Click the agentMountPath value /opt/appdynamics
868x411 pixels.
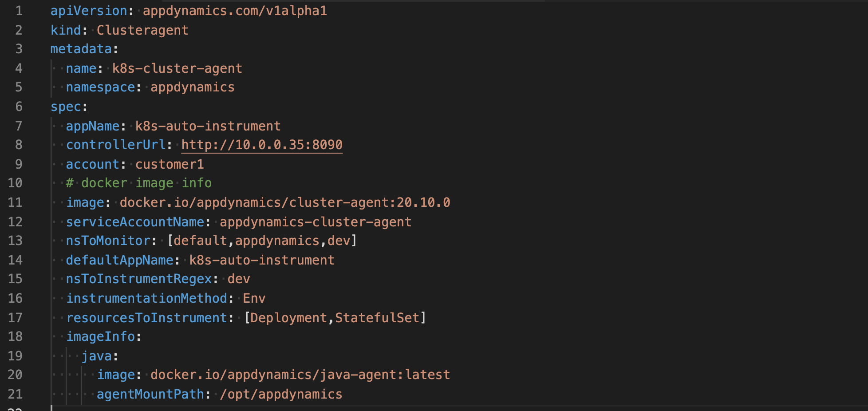281,394
